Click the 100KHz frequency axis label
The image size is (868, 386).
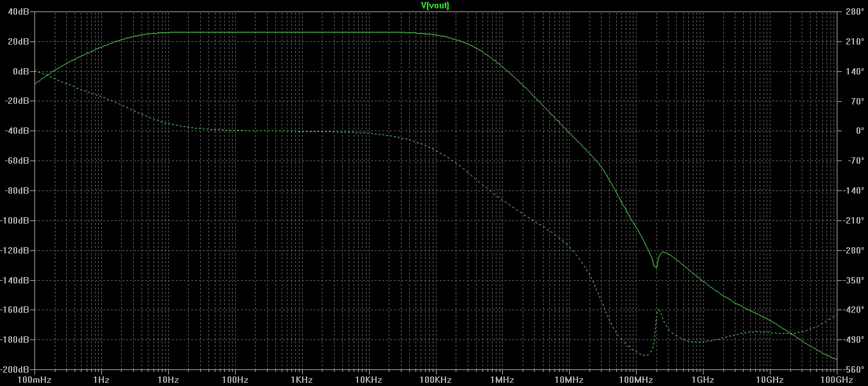point(435,380)
